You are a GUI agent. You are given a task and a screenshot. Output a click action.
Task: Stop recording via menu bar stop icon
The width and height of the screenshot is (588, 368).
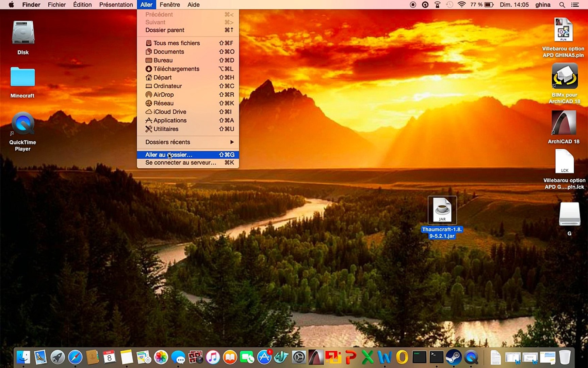tap(413, 5)
